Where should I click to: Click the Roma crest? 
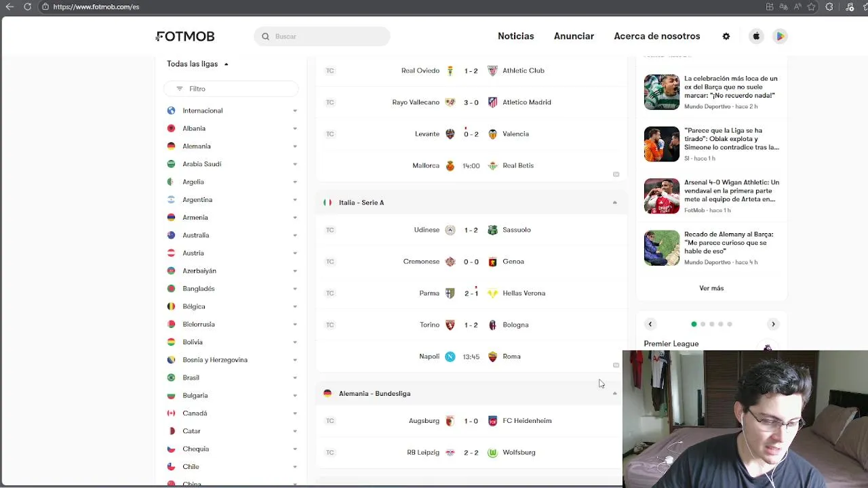492,357
